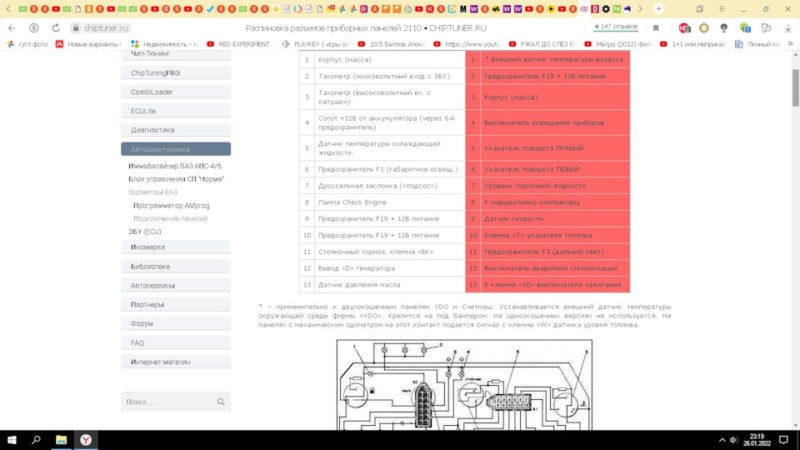Open the red extension icon in toolbar

click(x=685, y=28)
